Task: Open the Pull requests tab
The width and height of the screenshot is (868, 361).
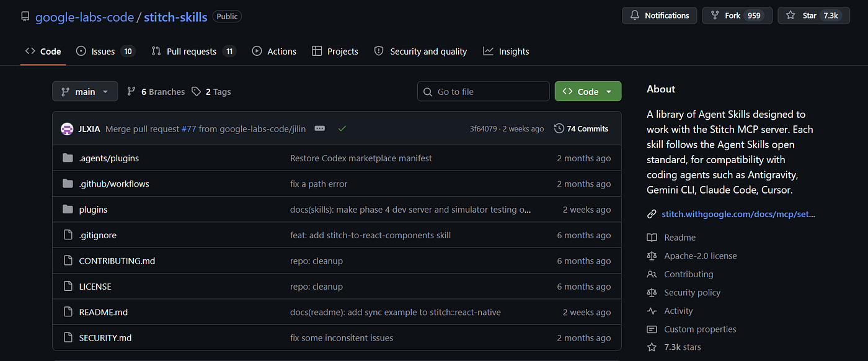Action: (193, 51)
